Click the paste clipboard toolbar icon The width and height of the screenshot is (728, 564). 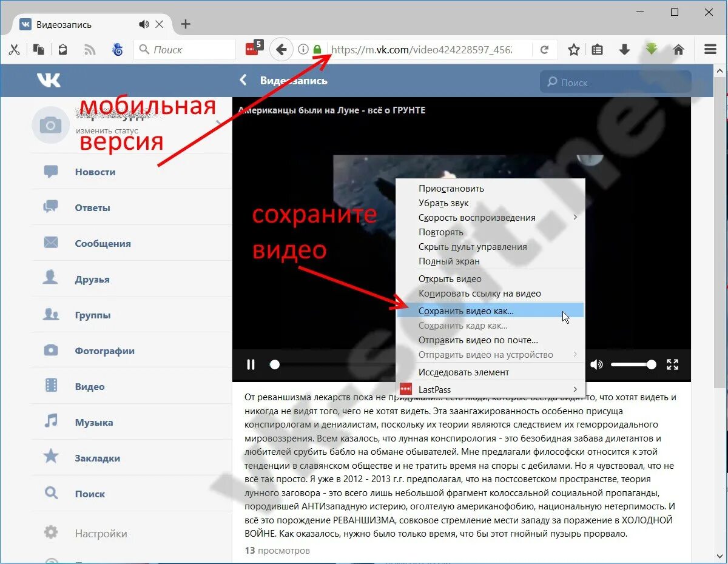point(63,50)
